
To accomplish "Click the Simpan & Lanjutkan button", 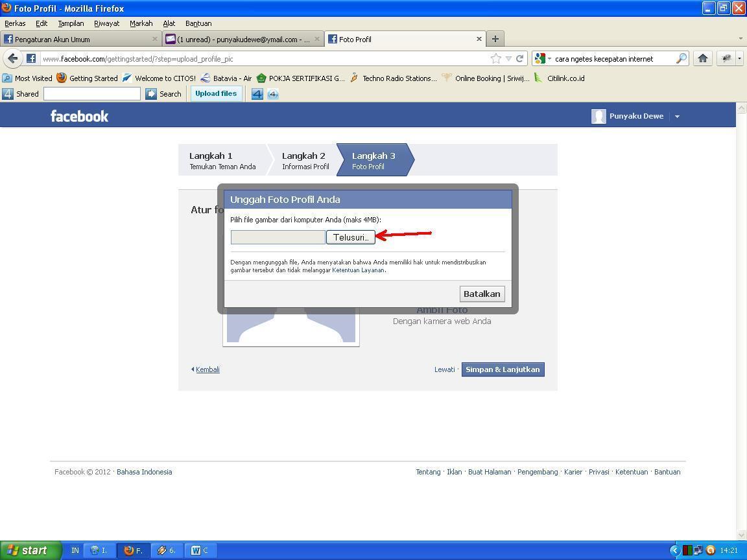I will pos(503,369).
